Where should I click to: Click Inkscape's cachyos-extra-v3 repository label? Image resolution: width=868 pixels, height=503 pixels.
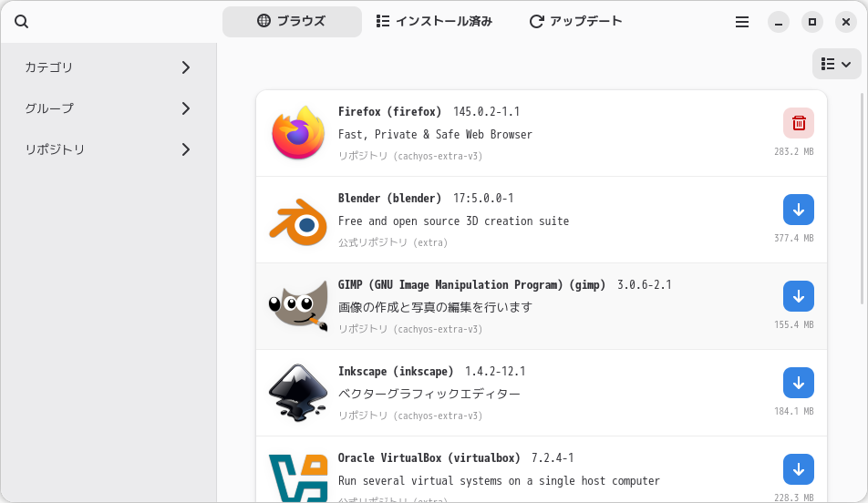(x=410, y=416)
